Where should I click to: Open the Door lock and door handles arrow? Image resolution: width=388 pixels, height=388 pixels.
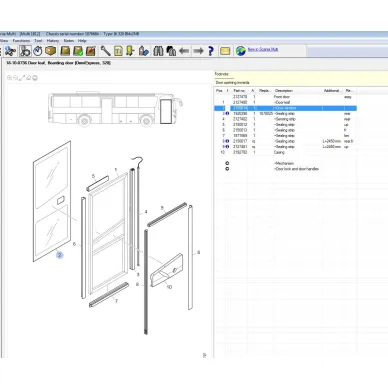click(x=227, y=169)
